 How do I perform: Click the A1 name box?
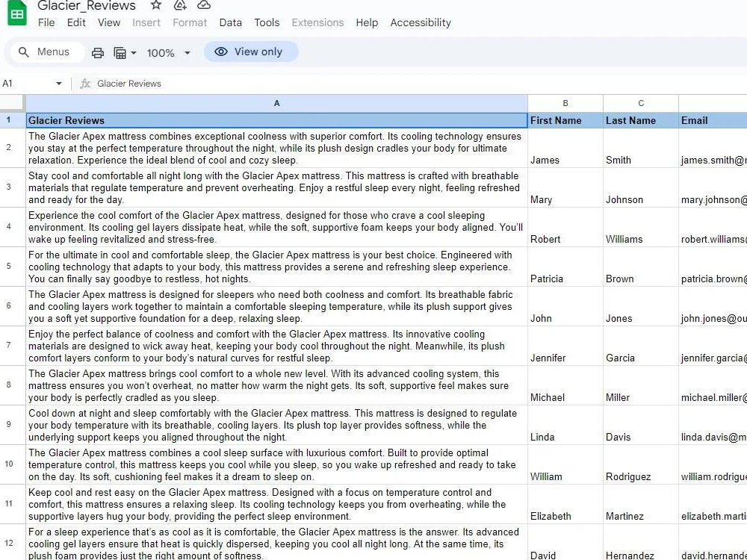28,84
